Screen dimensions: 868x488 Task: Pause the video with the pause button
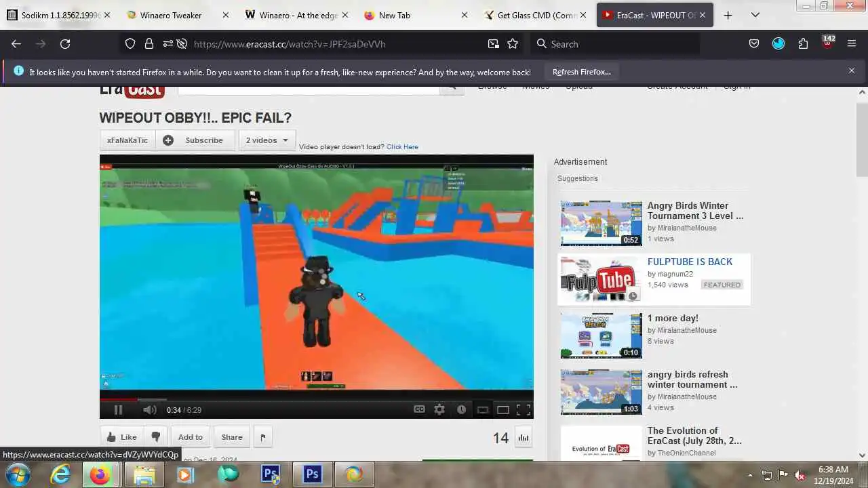[x=118, y=409]
